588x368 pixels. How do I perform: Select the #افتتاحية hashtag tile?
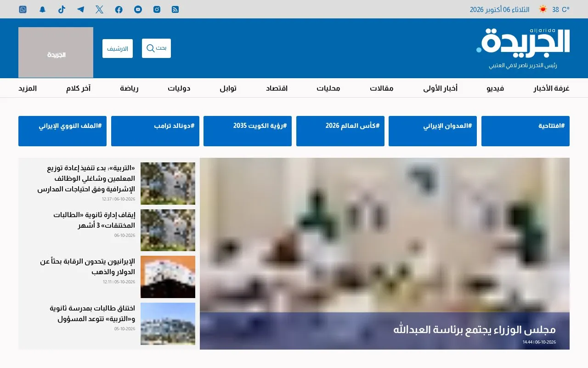(x=526, y=131)
